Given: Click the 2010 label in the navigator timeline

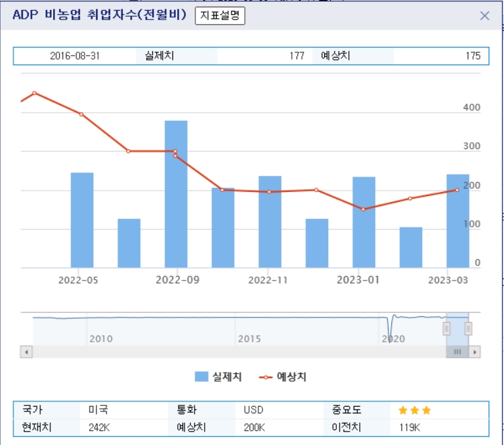Looking at the screenshot, I should pyautogui.click(x=101, y=339).
